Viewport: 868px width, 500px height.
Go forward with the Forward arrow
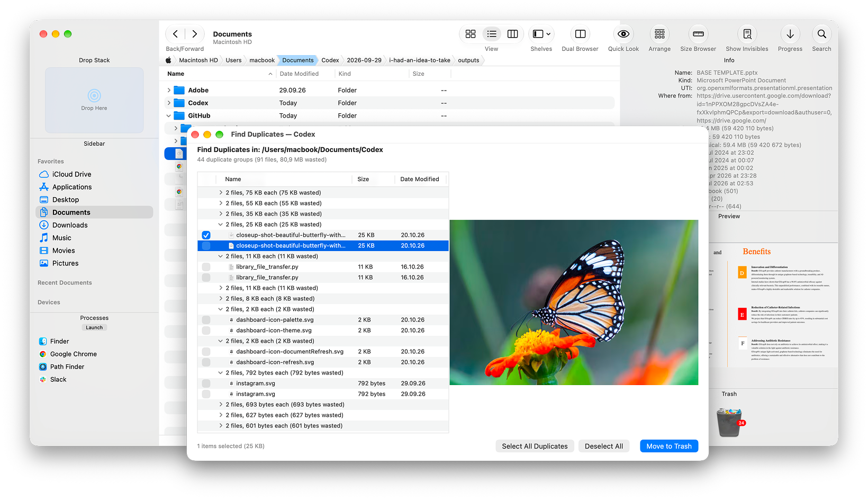pyautogui.click(x=194, y=34)
